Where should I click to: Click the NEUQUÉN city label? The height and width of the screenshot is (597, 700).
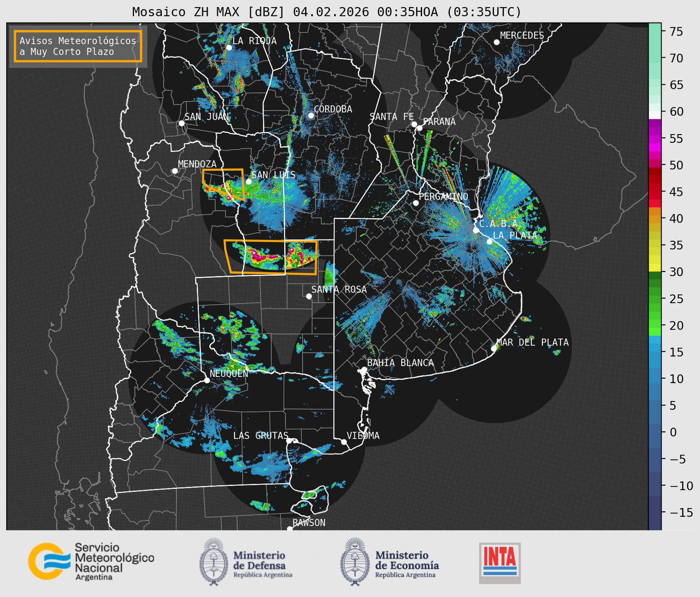(229, 373)
